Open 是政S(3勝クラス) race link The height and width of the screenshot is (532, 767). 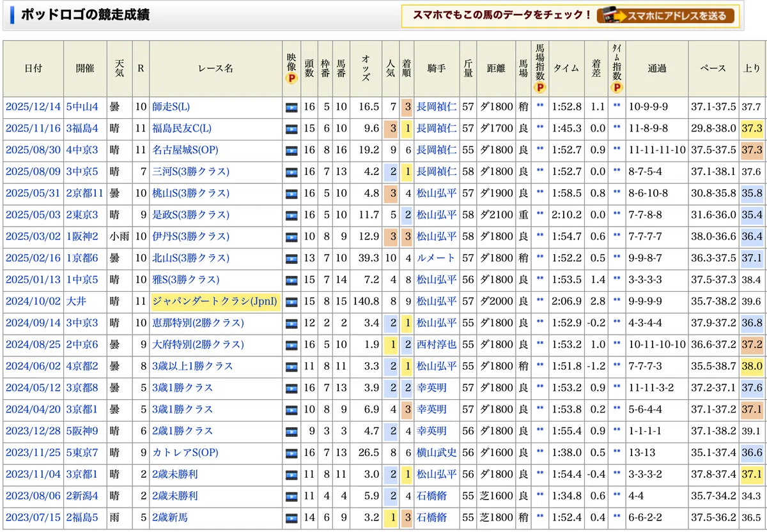point(190,215)
